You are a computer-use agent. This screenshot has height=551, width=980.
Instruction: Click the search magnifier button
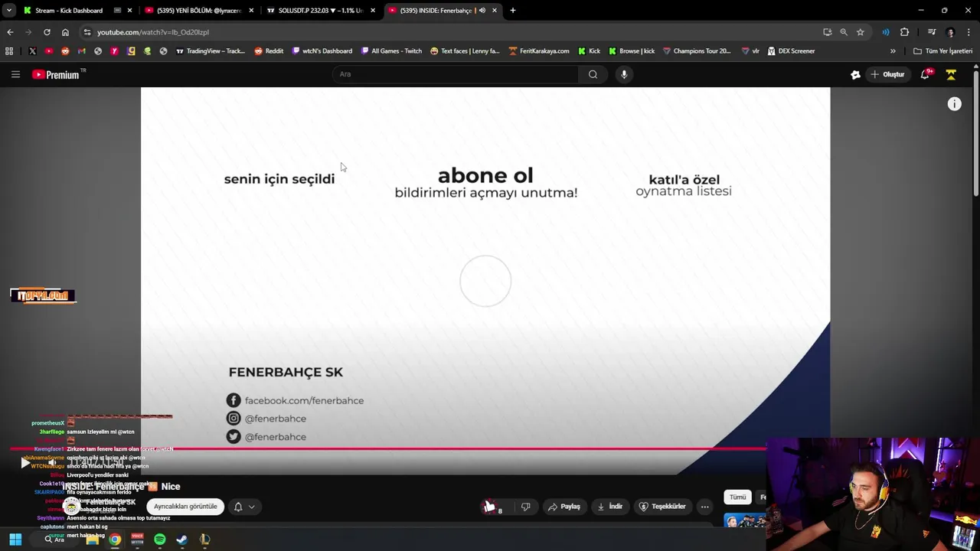(x=593, y=74)
